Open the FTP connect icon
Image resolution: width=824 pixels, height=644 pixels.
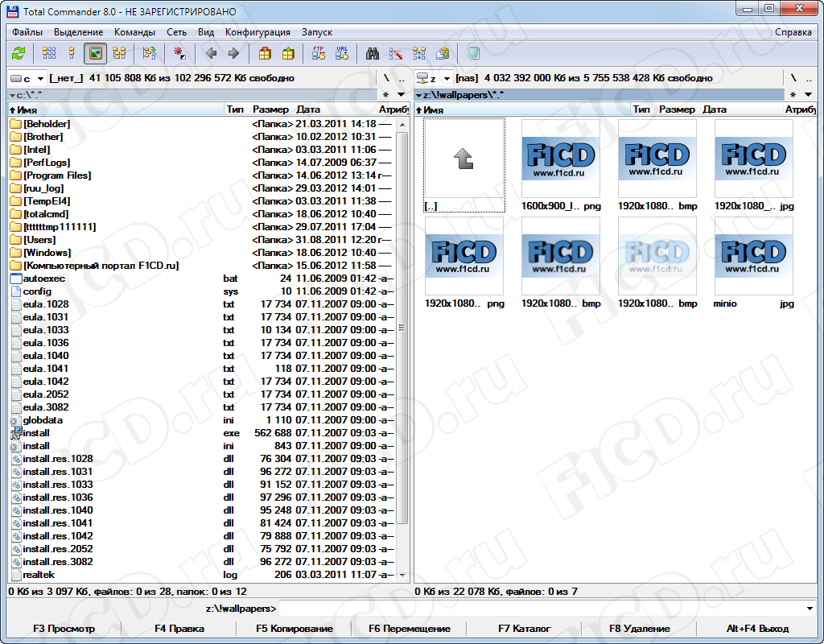coord(319,53)
